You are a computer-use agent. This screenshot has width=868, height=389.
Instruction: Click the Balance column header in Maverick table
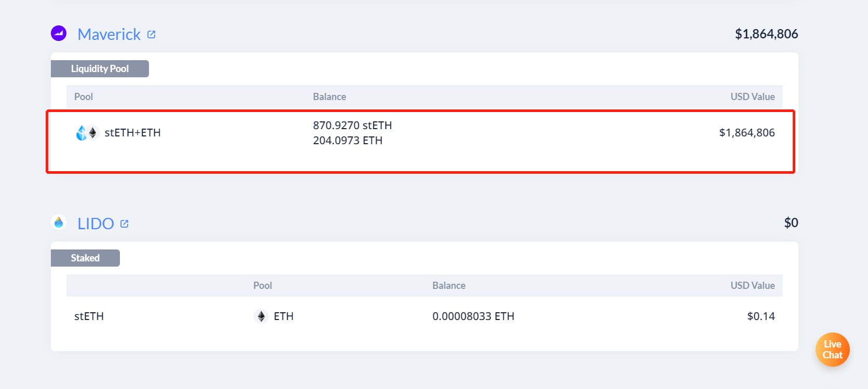(330, 96)
